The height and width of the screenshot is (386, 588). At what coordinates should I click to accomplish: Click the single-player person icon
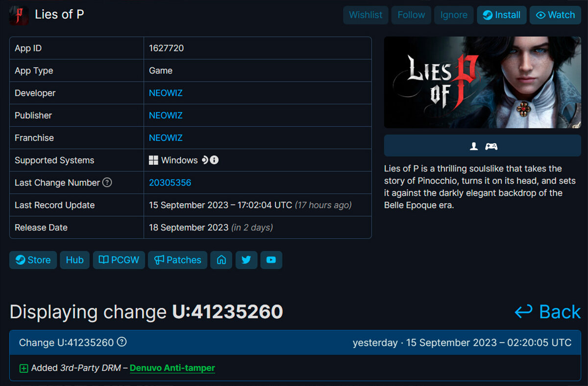pyautogui.click(x=474, y=146)
